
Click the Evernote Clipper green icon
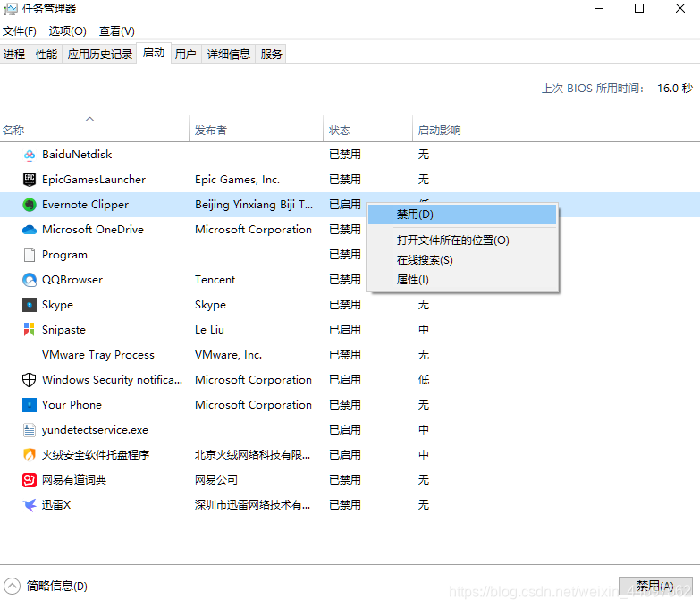click(x=29, y=205)
